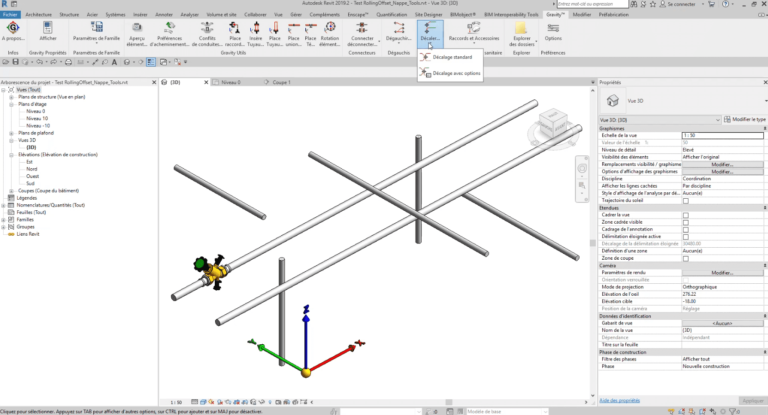Collapse the Plans d'étage tree node
The height and width of the screenshot is (415, 768).
coord(11,103)
